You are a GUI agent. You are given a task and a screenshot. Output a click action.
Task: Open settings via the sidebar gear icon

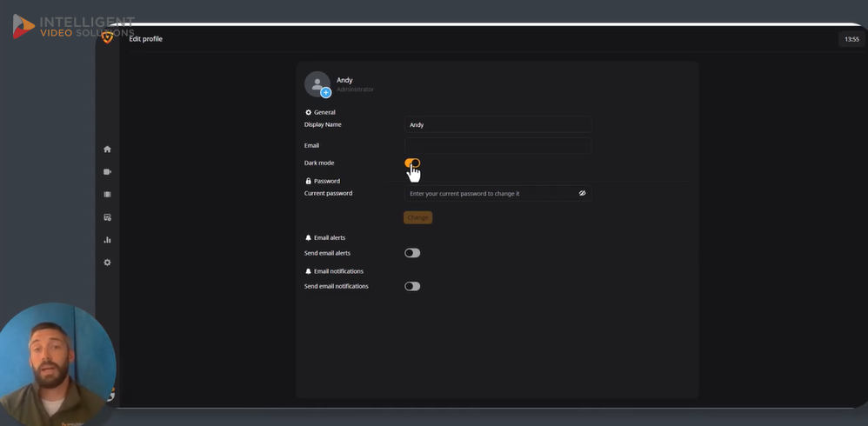[107, 263]
